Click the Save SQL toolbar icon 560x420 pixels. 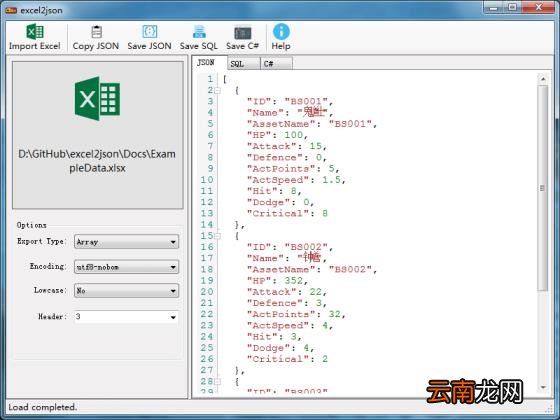(x=199, y=32)
